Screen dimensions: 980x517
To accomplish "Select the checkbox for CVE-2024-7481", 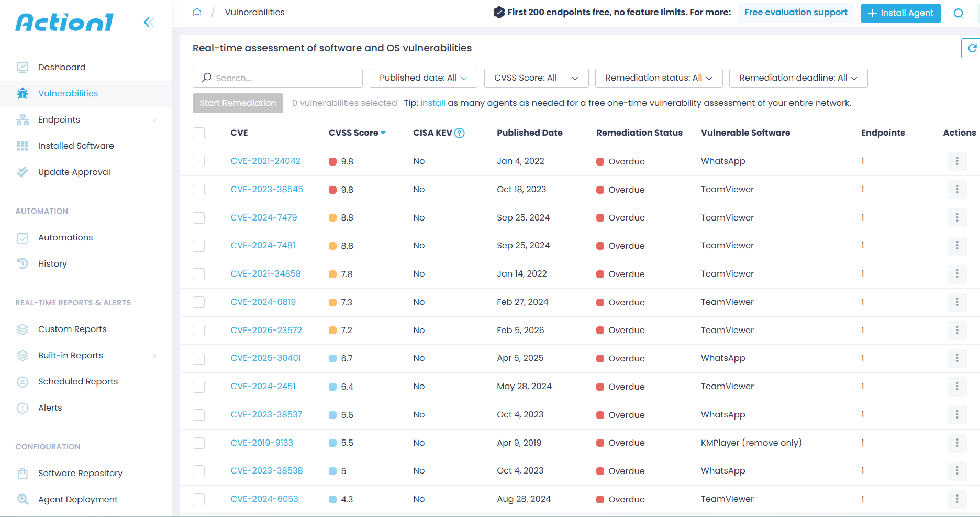I will coord(198,246).
